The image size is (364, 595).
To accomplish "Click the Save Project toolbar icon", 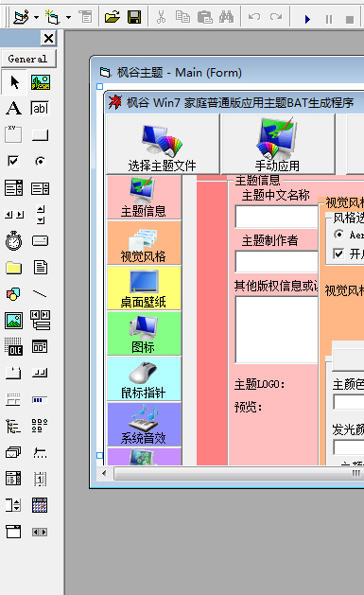I will [x=134, y=17].
